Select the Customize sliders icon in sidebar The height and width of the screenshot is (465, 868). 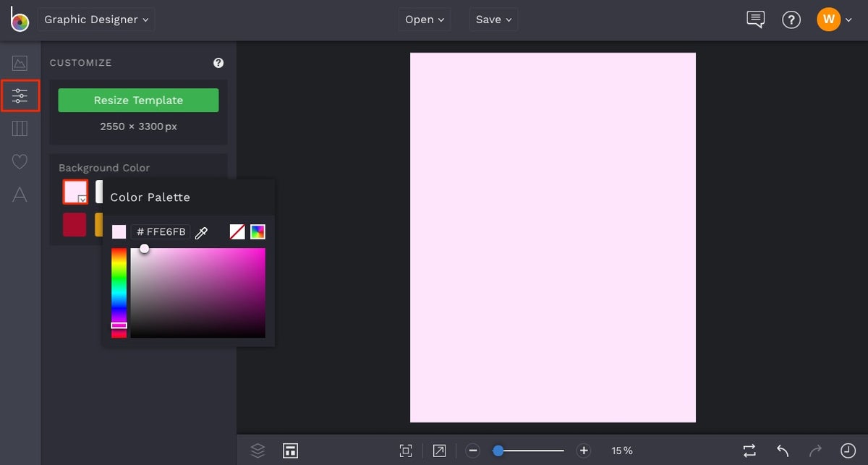[x=20, y=95]
